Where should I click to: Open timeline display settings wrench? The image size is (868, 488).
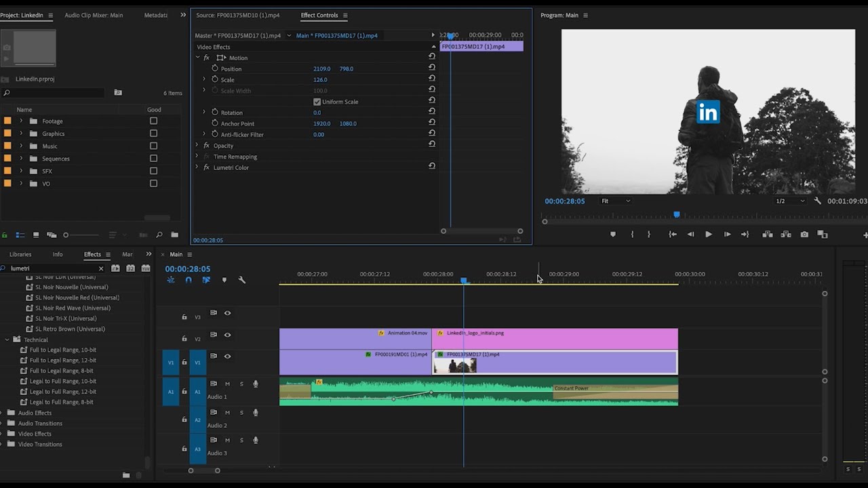click(241, 280)
